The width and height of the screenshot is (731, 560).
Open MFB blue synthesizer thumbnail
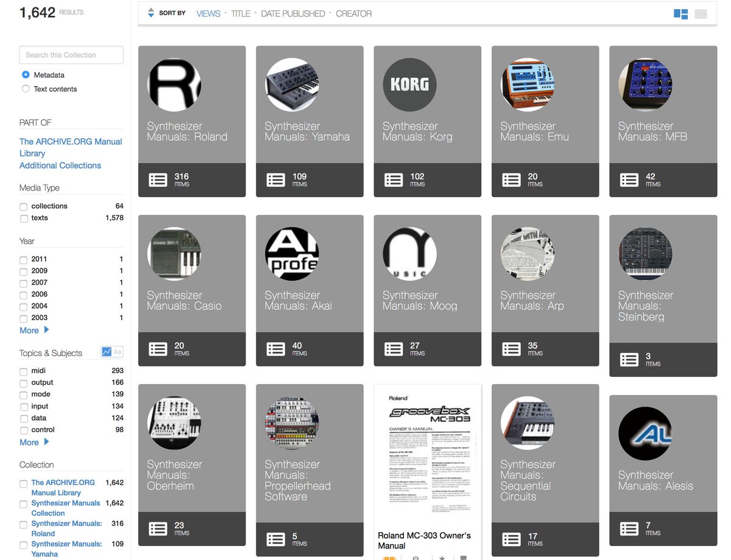(x=645, y=85)
